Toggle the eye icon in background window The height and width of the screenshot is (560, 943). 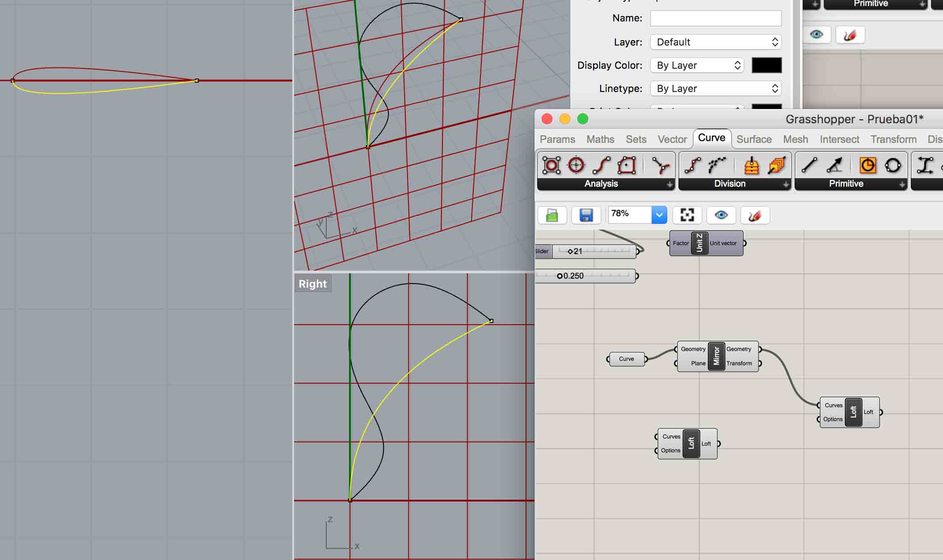[x=817, y=34]
